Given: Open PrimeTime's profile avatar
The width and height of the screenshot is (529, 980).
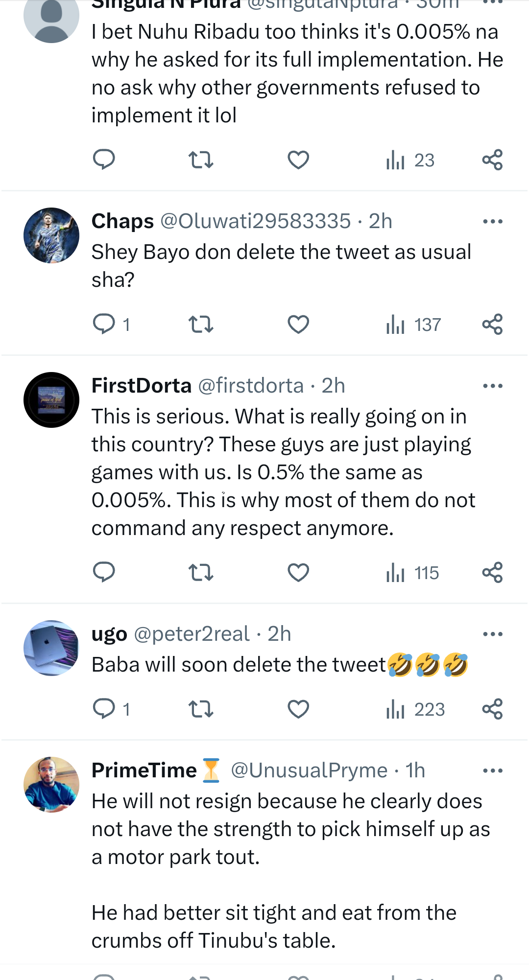Looking at the screenshot, I should [x=51, y=785].
